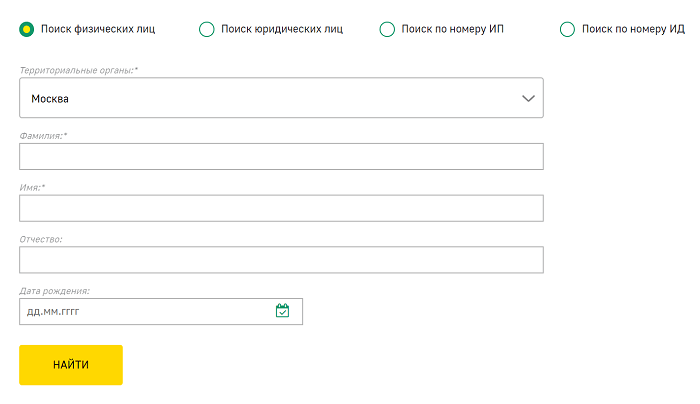
Task: Choose the "Поиск юридических лиц" radio circle
Action: tap(207, 29)
